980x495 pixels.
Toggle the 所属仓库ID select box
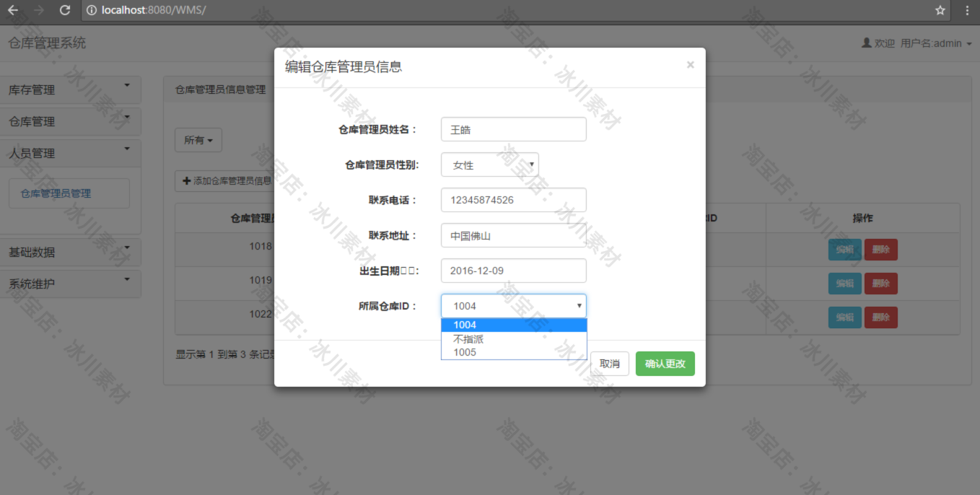pyautogui.click(x=514, y=306)
